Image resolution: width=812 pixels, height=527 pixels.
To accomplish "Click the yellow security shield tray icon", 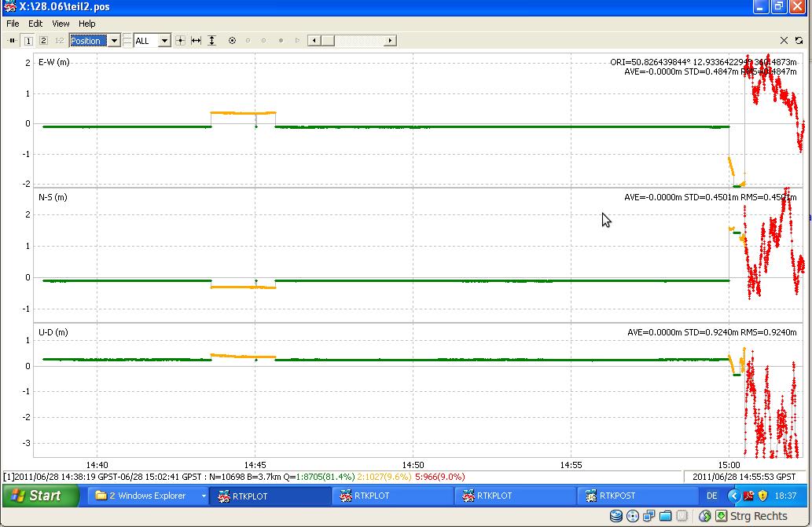I will coord(762,496).
